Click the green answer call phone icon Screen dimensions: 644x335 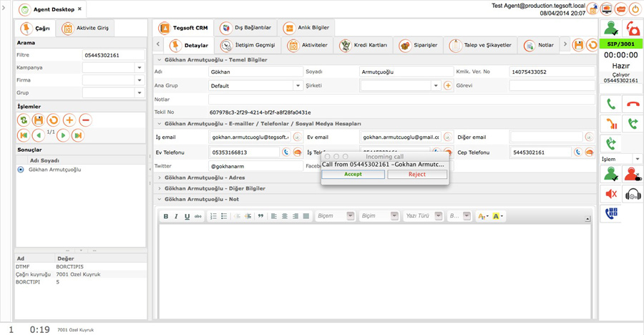[611, 105]
